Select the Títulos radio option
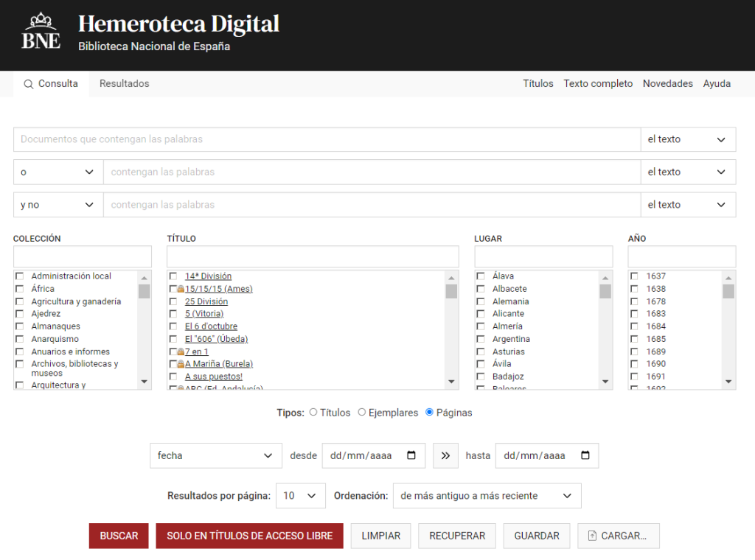The height and width of the screenshot is (560, 755). tap(313, 413)
